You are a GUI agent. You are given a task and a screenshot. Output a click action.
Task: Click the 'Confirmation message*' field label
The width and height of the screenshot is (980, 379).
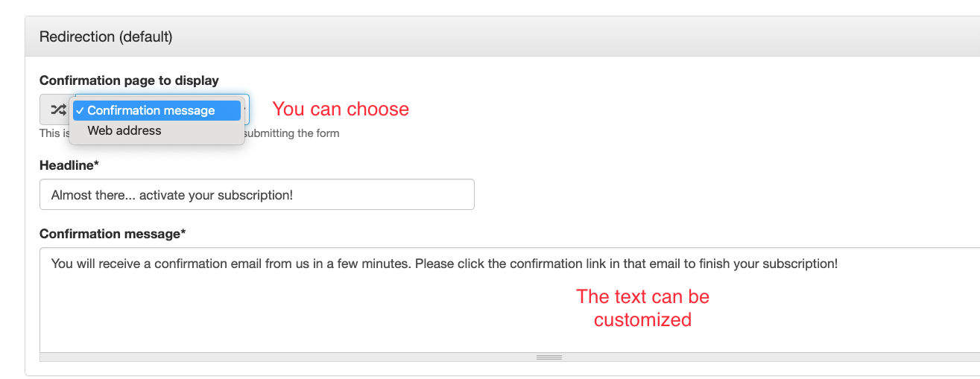(113, 234)
